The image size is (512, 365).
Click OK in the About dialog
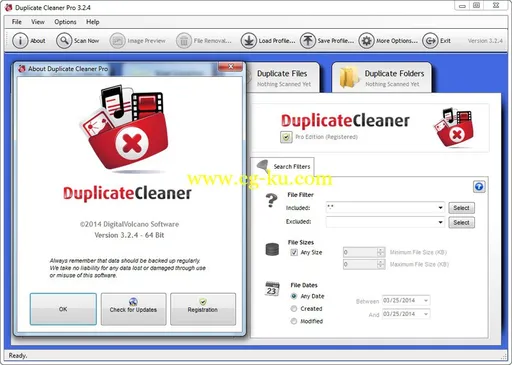(63, 309)
